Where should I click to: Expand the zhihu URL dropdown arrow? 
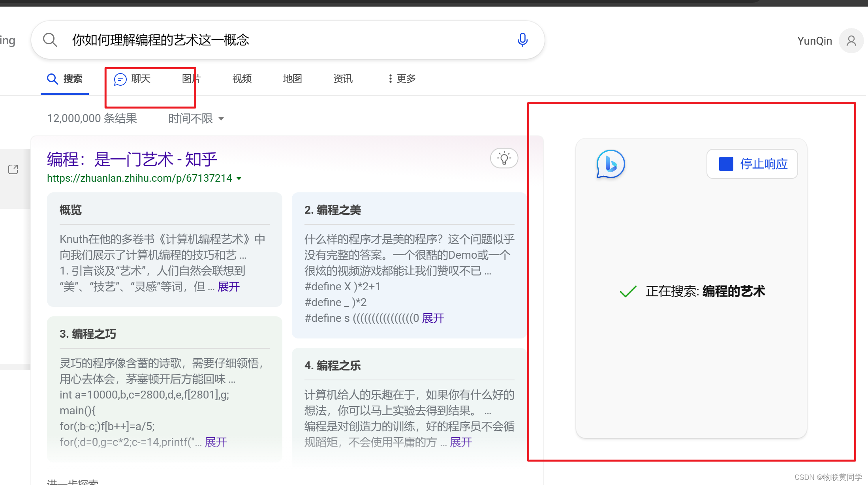pyautogui.click(x=239, y=179)
